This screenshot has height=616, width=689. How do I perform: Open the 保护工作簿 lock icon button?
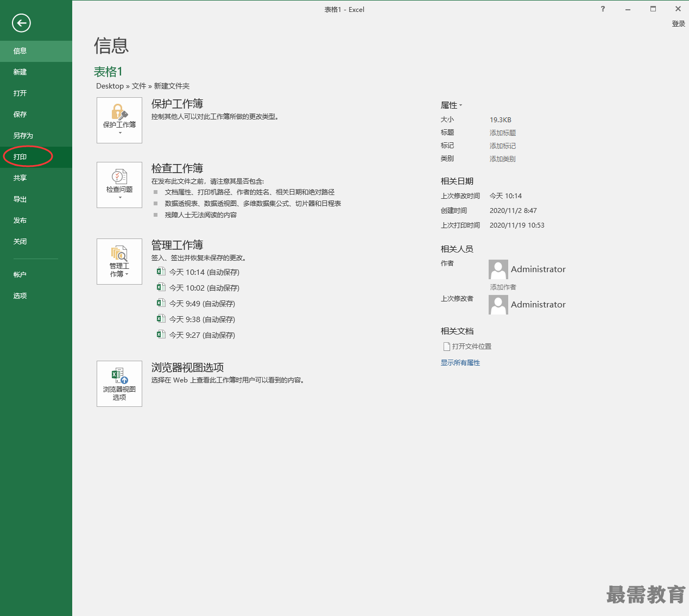point(119,120)
